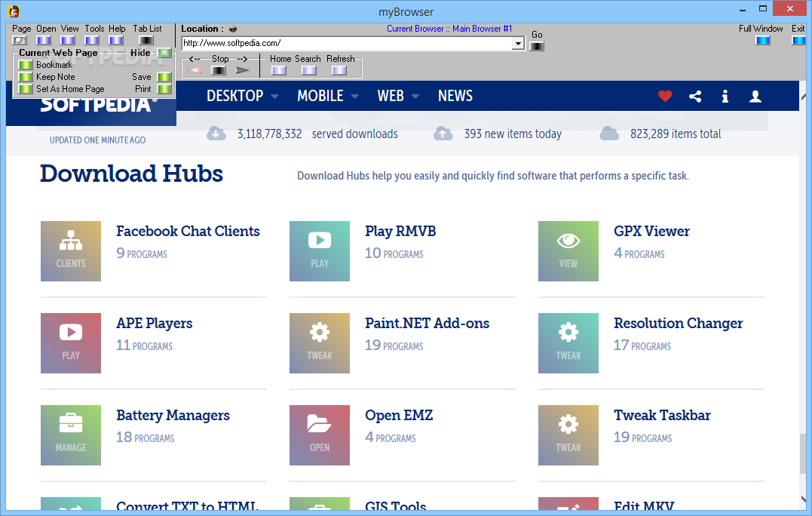Click the URL location input field

tap(347, 43)
